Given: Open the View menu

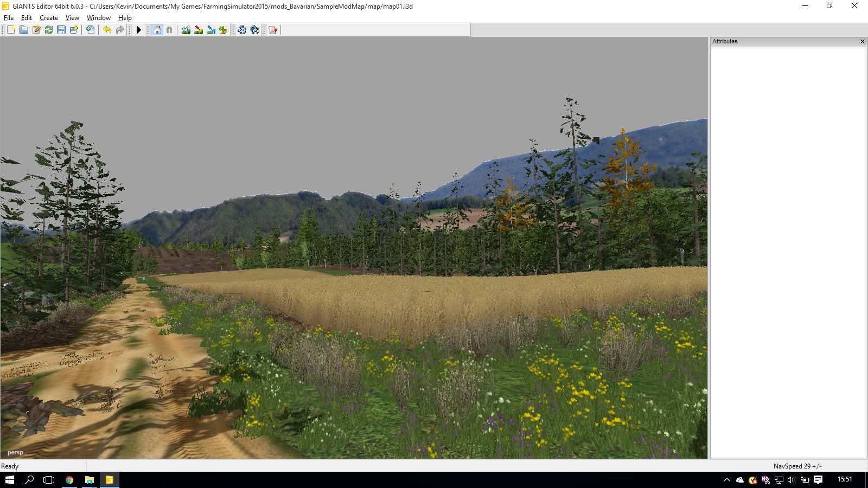Looking at the screenshot, I should [72, 18].
